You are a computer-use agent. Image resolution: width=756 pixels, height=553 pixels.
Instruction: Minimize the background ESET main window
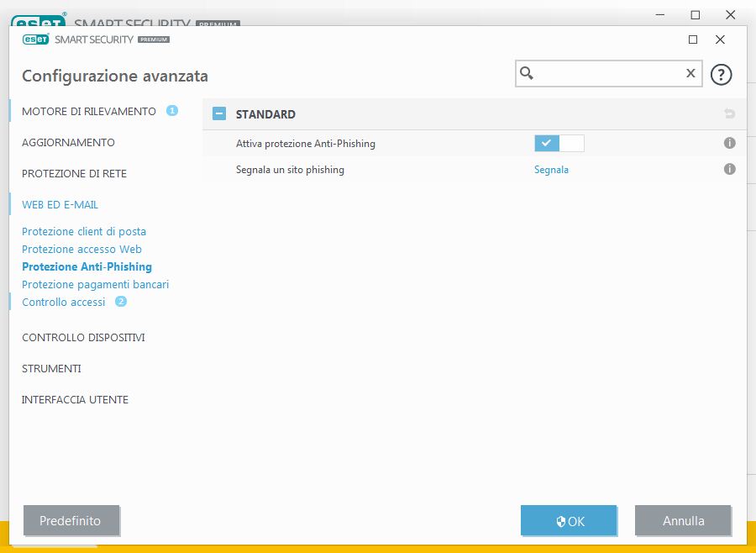660,15
